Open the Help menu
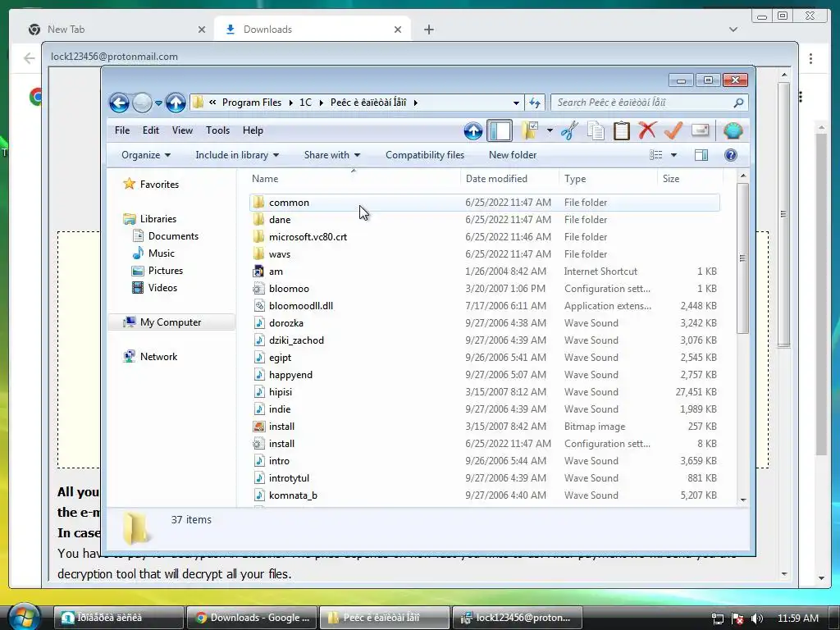 point(253,130)
